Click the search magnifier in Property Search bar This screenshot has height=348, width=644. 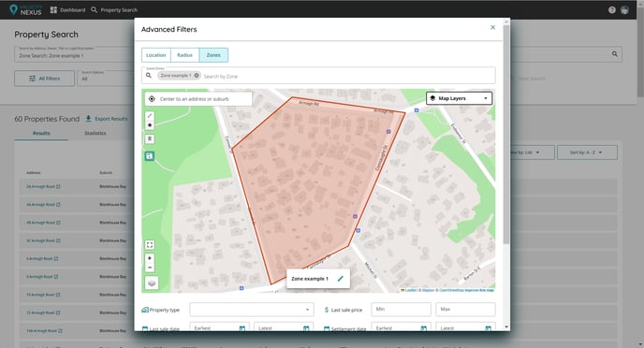pyautogui.click(x=615, y=54)
